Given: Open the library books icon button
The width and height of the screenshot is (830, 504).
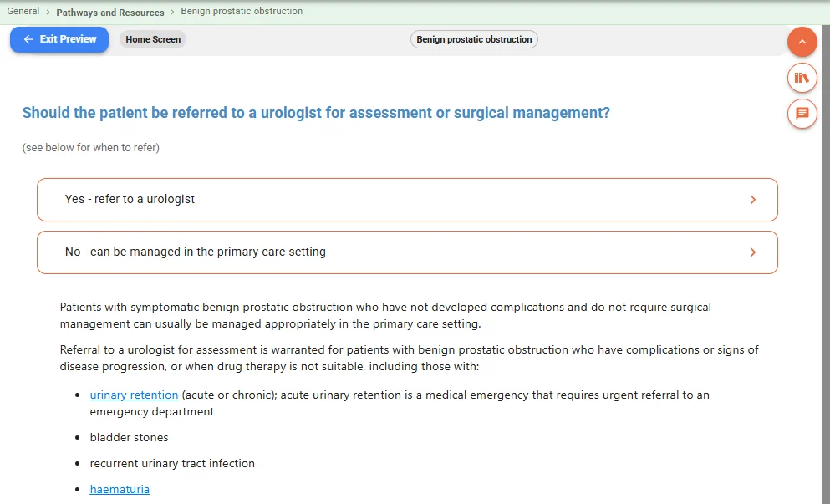Looking at the screenshot, I should (802, 78).
